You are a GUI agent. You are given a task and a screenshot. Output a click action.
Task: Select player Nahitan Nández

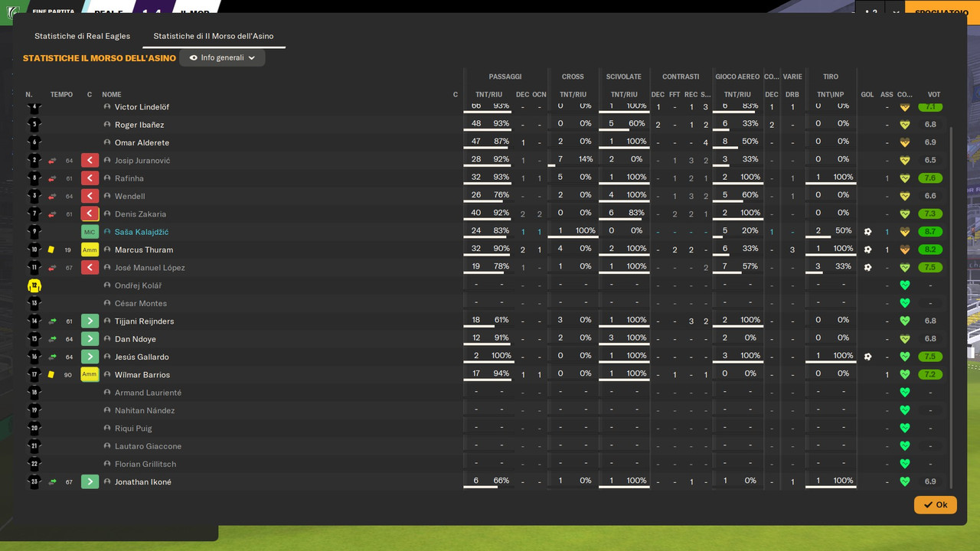[145, 410]
